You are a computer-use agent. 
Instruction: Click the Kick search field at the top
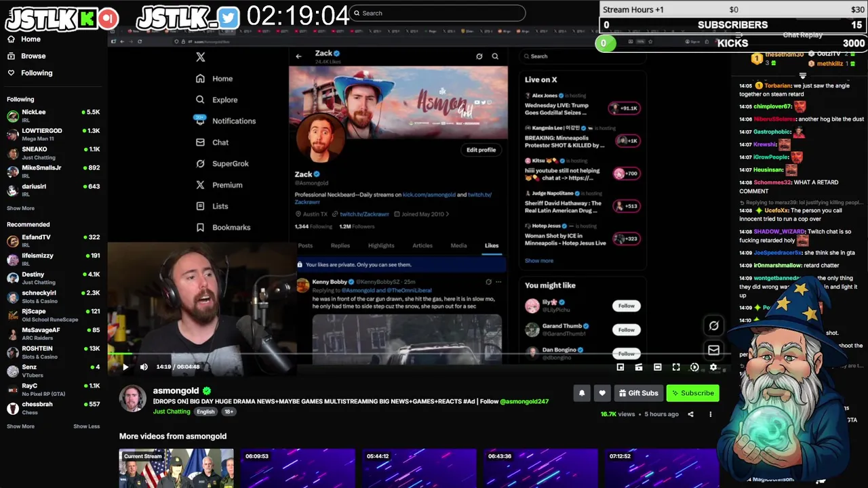[x=437, y=13]
